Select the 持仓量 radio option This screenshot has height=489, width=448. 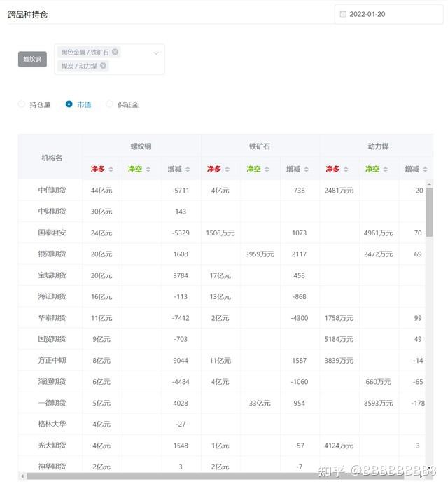[22, 104]
